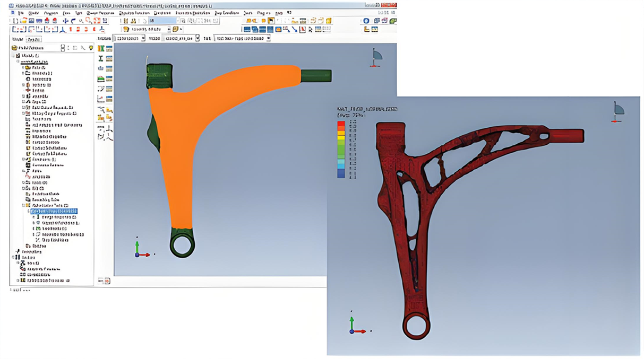The image size is (644, 359).
Task: Apply saved view number 1
Action: (x=71, y=30)
